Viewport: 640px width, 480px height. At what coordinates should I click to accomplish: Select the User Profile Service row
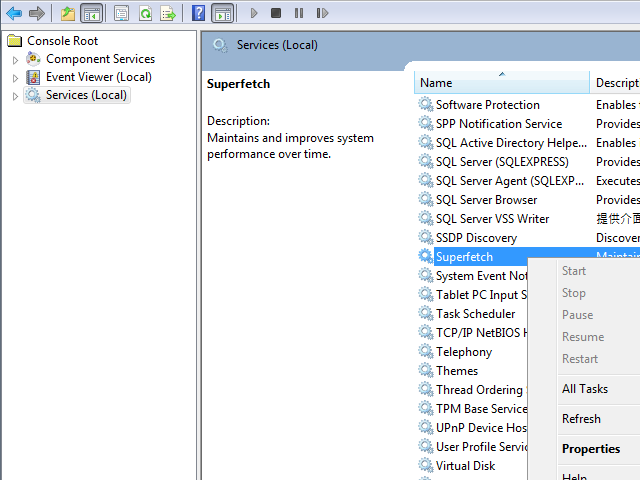click(481, 447)
